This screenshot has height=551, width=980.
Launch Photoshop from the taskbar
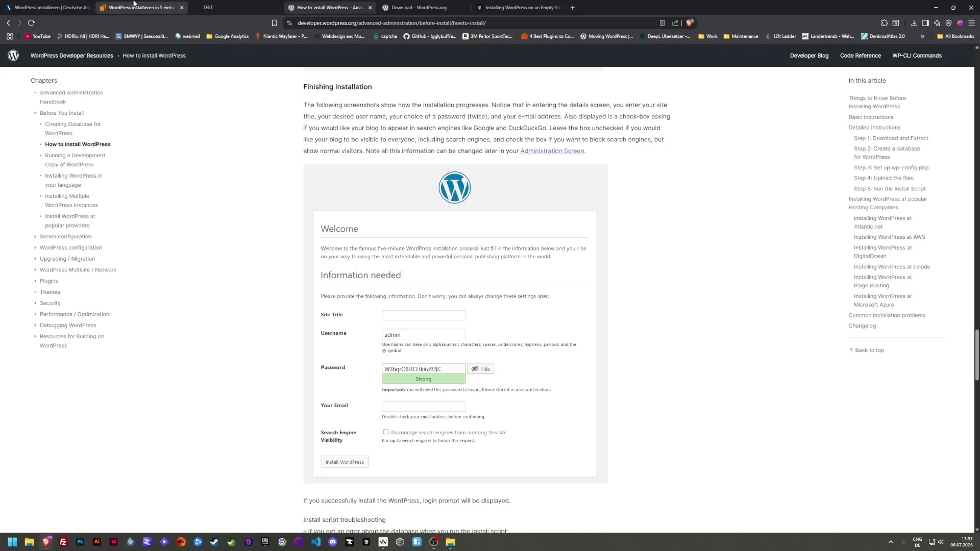coord(80,542)
